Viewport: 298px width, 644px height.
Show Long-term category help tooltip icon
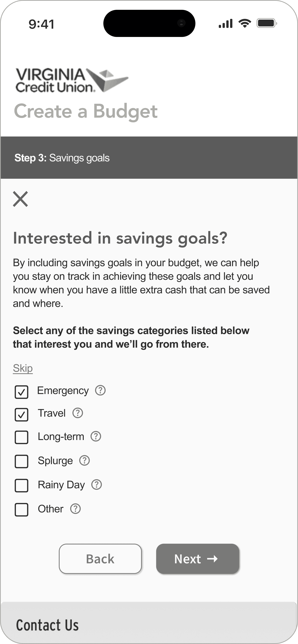click(x=96, y=436)
